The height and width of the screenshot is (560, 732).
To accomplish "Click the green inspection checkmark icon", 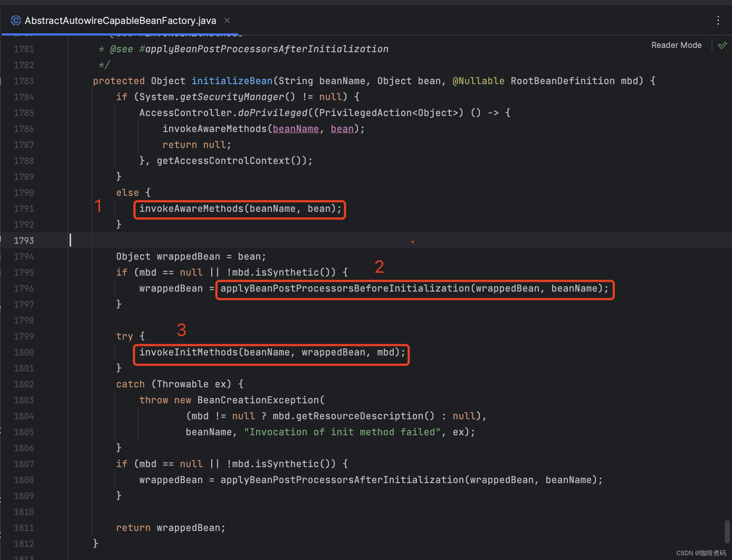I will [x=722, y=45].
